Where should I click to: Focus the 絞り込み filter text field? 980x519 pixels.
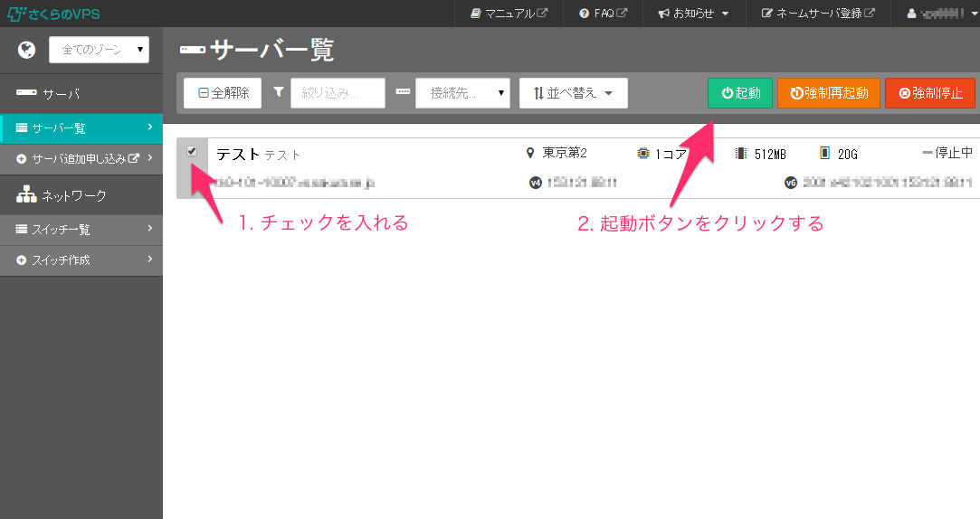click(x=338, y=92)
